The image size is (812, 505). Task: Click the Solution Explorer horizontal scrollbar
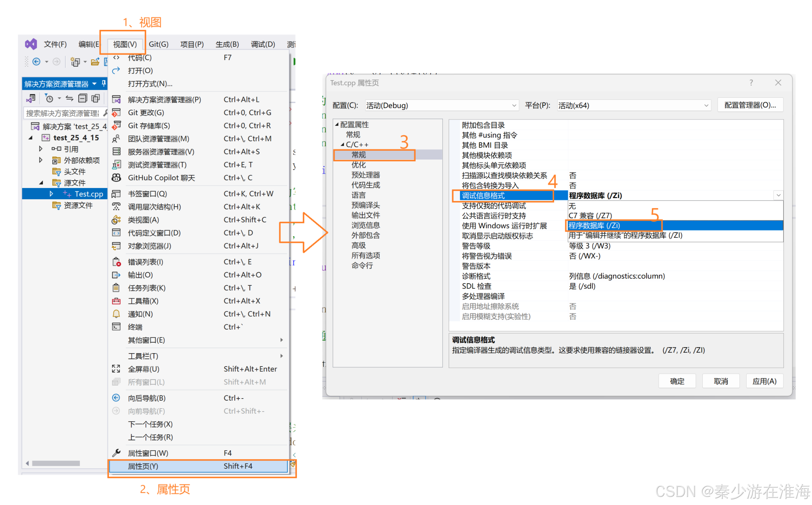(x=56, y=463)
